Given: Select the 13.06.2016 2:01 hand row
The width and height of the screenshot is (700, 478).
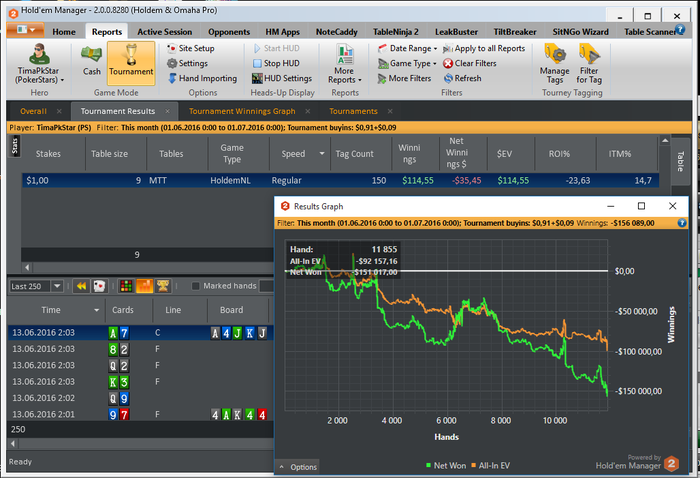Looking at the screenshot, I should click(140, 415).
